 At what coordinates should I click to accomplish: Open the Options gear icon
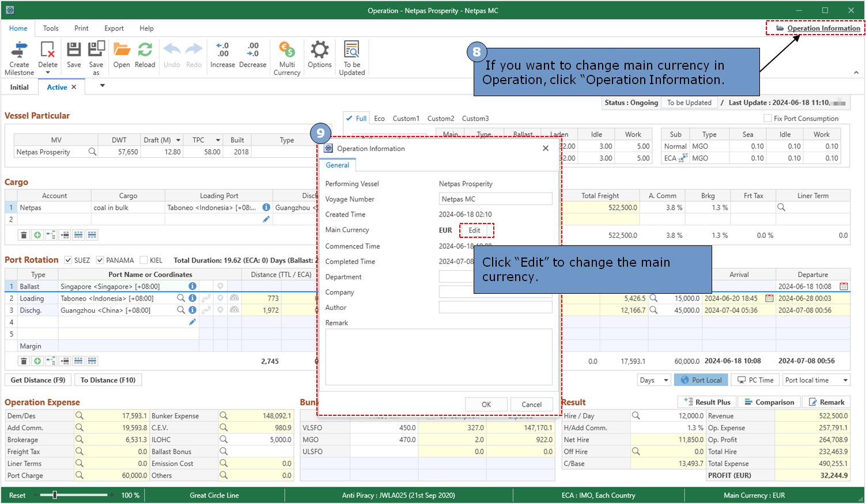point(319,50)
